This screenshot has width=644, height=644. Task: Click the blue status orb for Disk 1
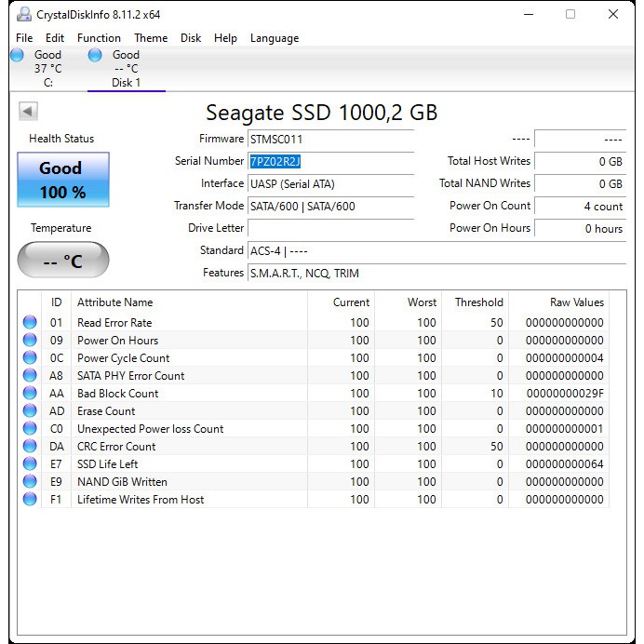pyautogui.click(x=95, y=55)
